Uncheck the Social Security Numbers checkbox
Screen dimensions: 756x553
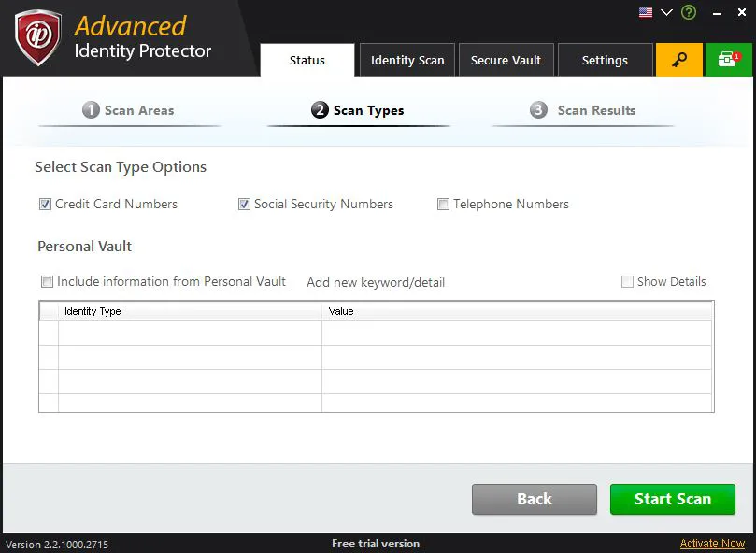[x=245, y=205]
